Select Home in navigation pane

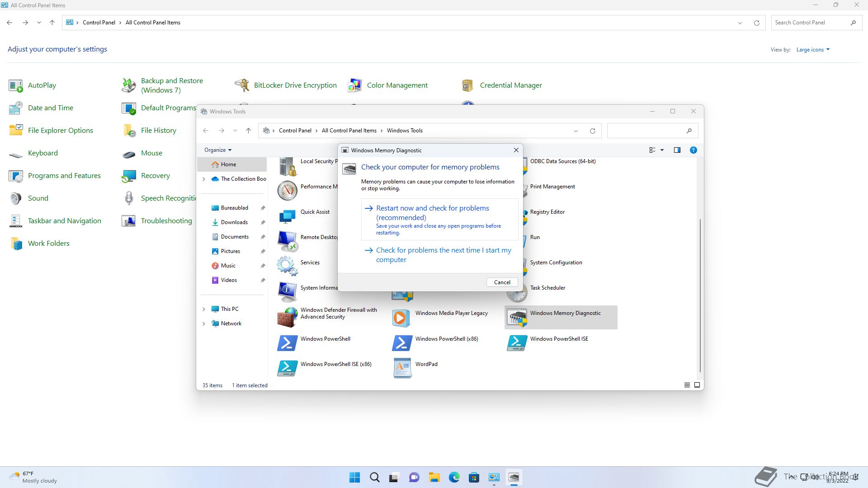tap(232, 164)
